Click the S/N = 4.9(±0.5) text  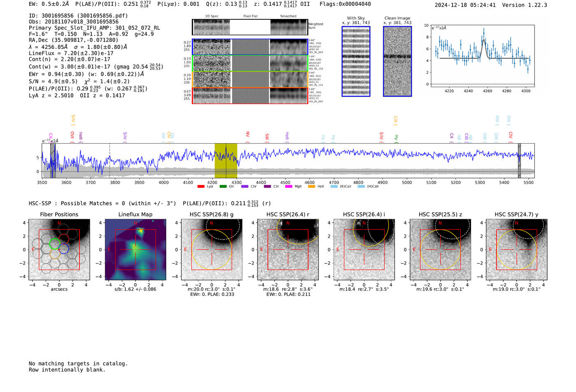click(x=53, y=81)
